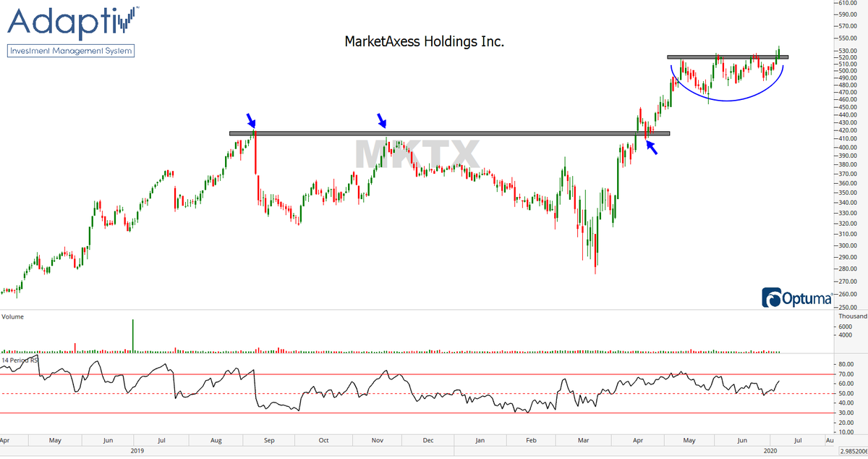Click the tallest green volume spike bar

(x=133, y=335)
